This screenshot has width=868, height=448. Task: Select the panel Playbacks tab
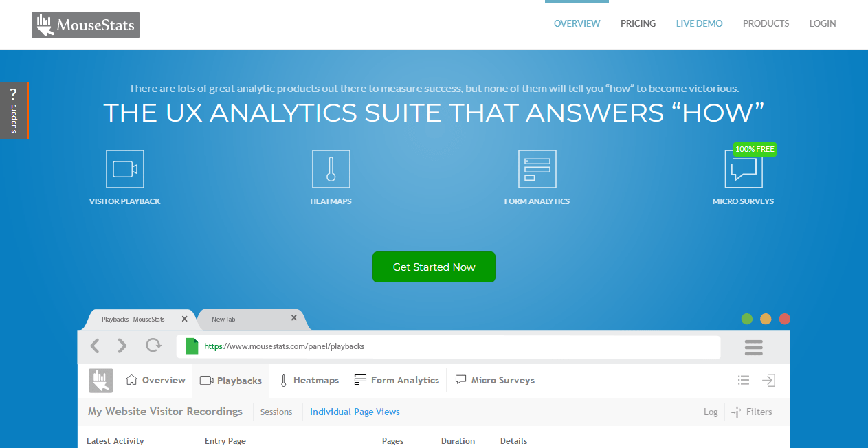pos(231,381)
